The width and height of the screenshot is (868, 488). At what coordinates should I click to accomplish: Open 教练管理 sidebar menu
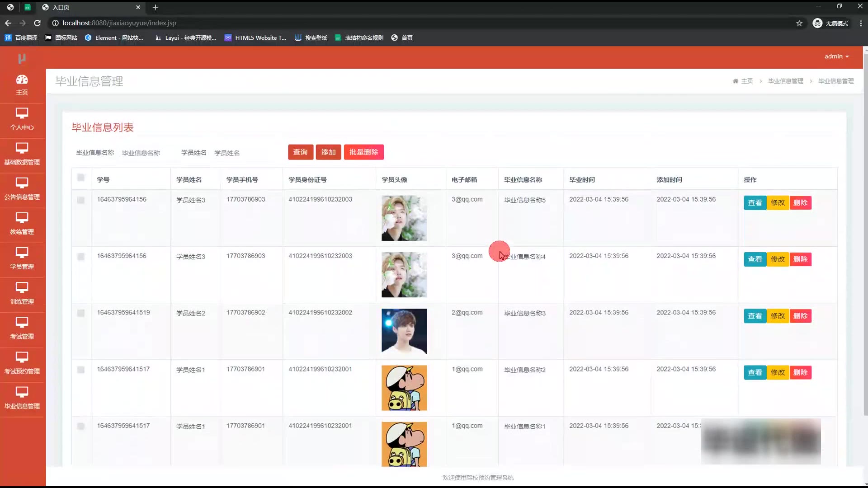(22, 224)
